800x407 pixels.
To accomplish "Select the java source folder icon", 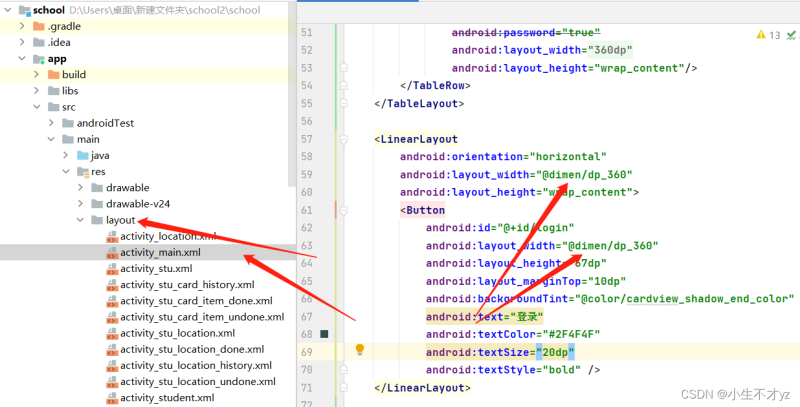I will click(83, 155).
